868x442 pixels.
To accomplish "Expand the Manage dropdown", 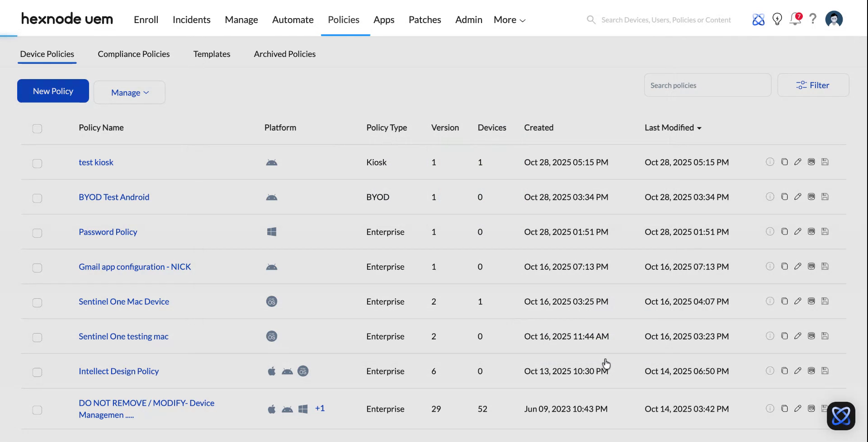I will pyautogui.click(x=129, y=92).
